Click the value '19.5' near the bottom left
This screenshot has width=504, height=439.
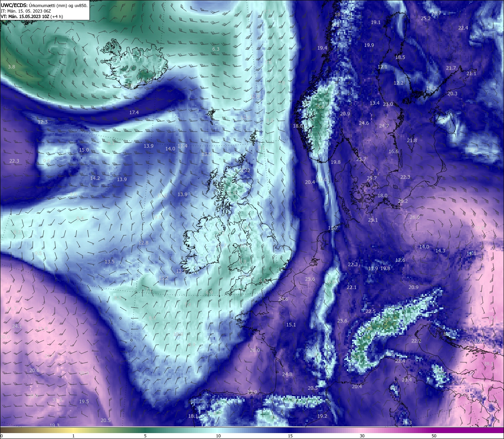point(84,402)
